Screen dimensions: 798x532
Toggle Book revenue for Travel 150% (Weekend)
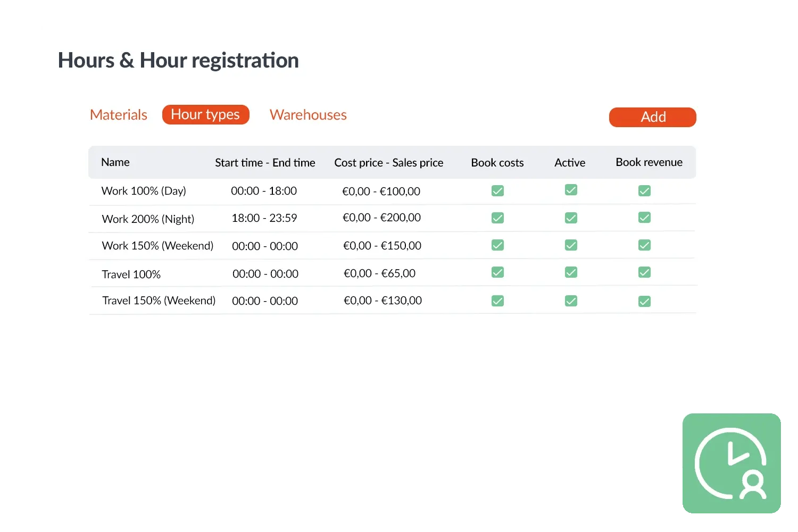(644, 302)
